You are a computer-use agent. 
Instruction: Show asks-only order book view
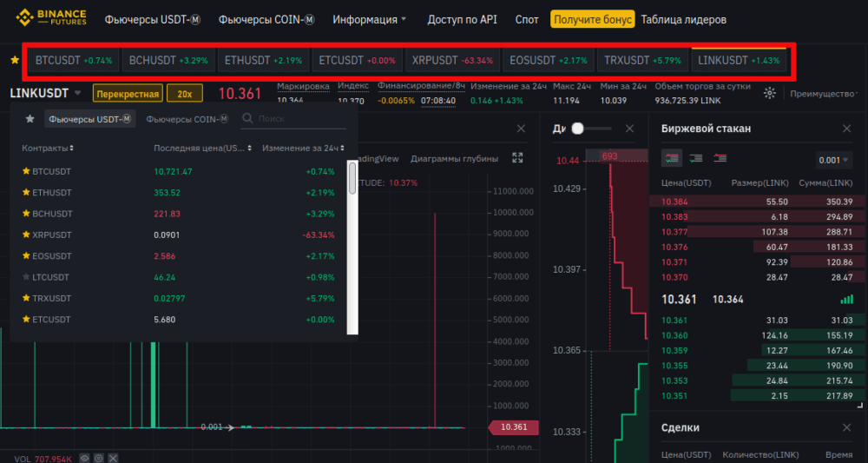click(x=720, y=158)
